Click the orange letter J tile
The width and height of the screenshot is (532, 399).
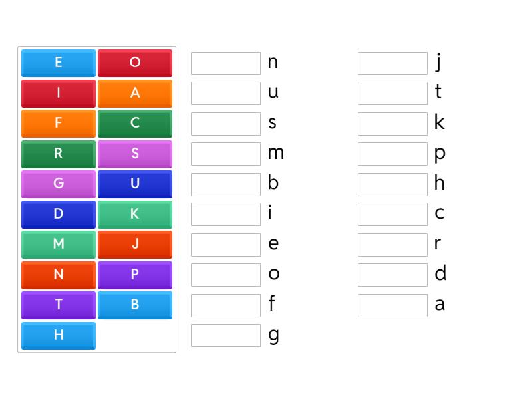pyautogui.click(x=135, y=245)
